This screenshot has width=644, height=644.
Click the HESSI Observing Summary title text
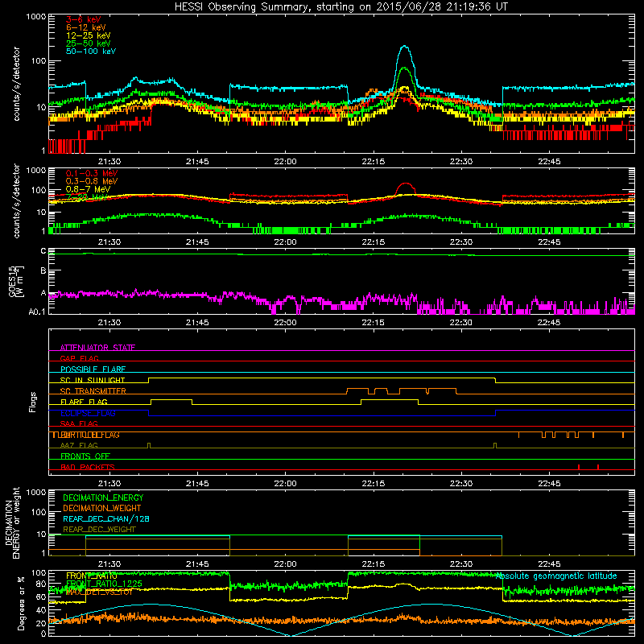tap(341, 7)
